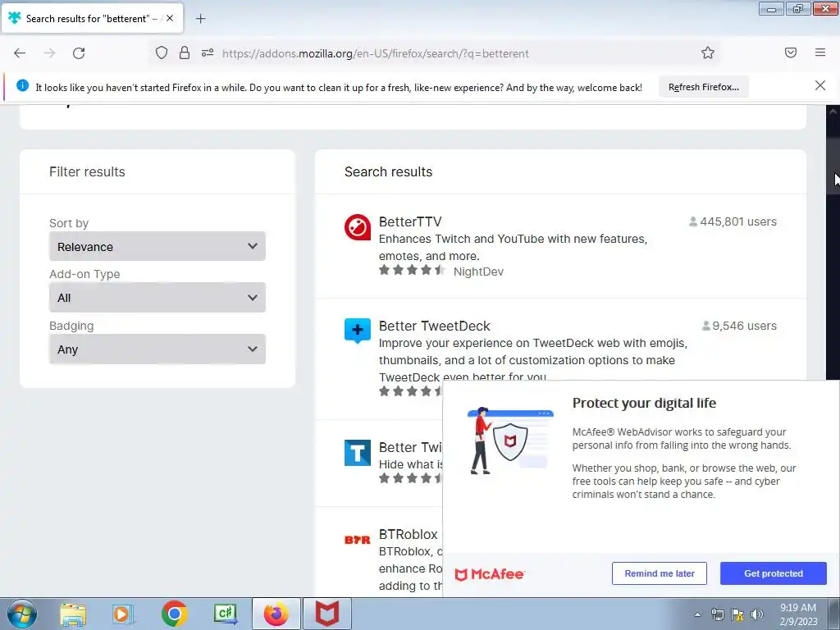
Task: Open the BetterTTV add-on title link
Action: click(x=410, y=221)
